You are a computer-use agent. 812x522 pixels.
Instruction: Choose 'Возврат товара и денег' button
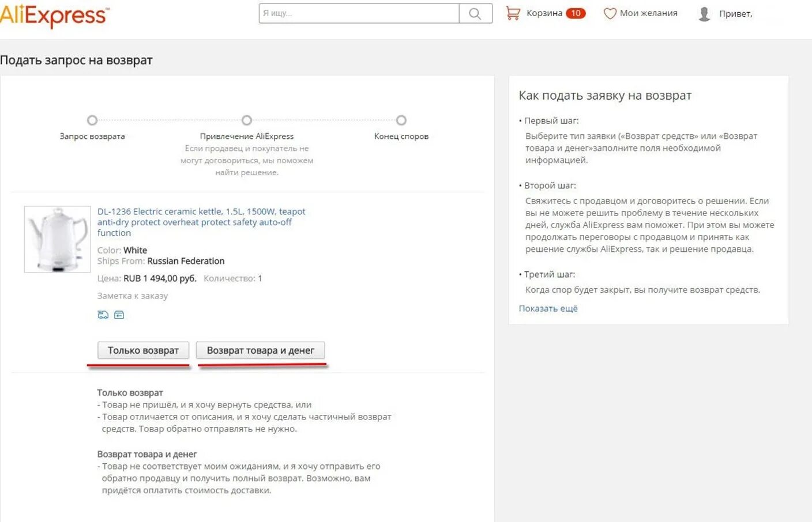click(261, 350)
